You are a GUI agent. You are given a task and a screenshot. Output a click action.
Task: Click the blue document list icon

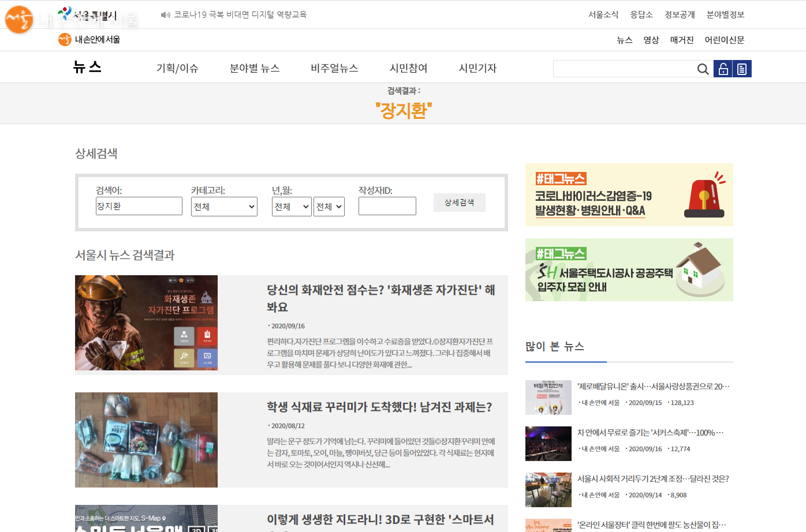[x=742, y=69]
